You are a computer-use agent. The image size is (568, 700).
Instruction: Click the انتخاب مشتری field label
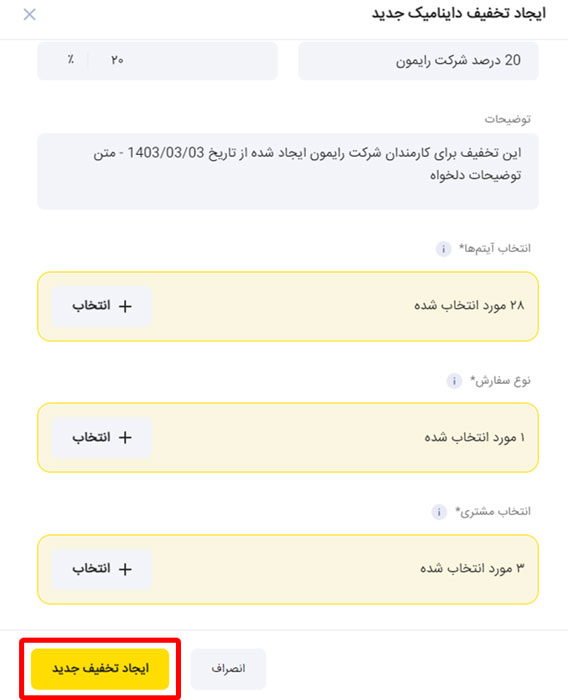click(x=493, y=512)
